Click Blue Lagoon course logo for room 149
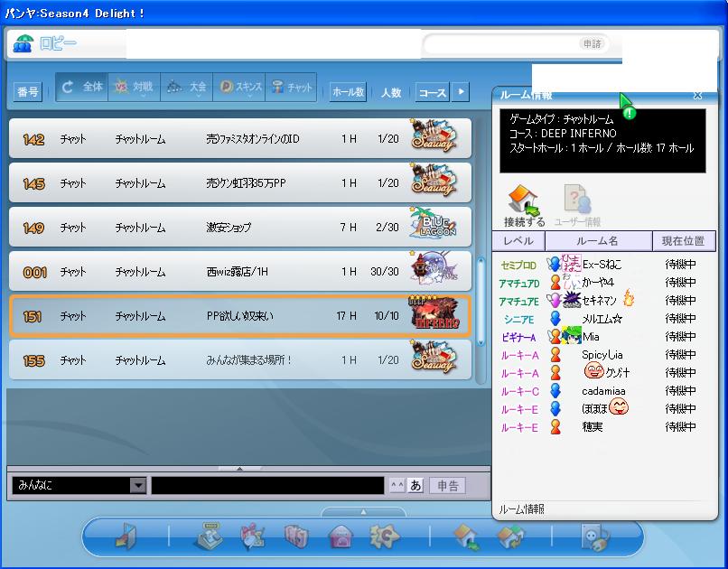Viewport: 728px width, 569px height. (434, 224)
